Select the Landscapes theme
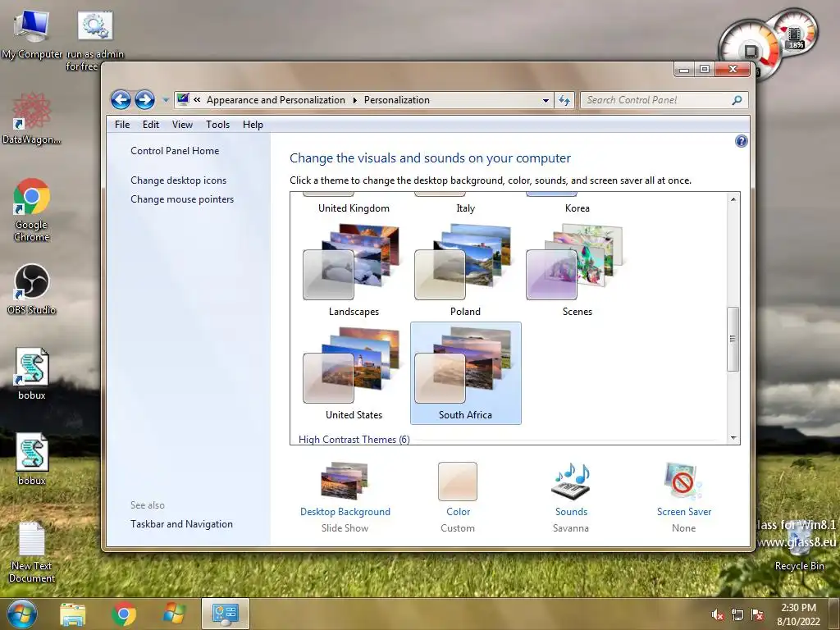This screenshot has height=630, width=840. coord(354,271)
